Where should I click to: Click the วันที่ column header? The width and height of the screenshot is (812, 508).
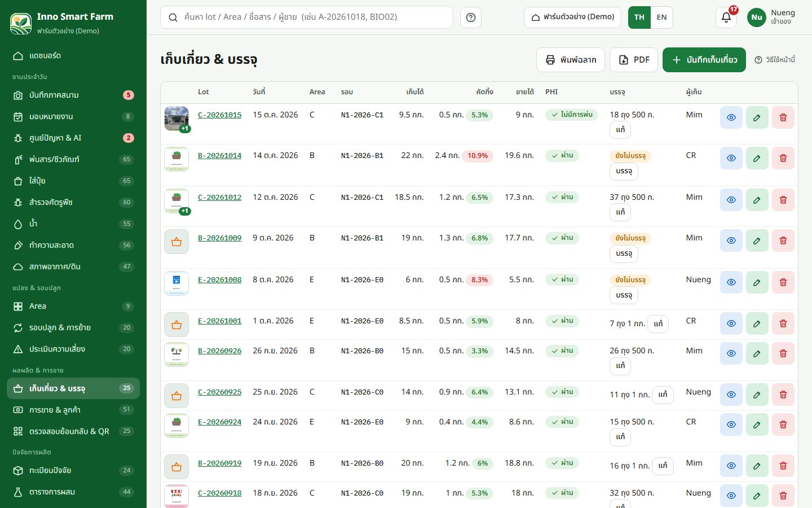[259, 92]
